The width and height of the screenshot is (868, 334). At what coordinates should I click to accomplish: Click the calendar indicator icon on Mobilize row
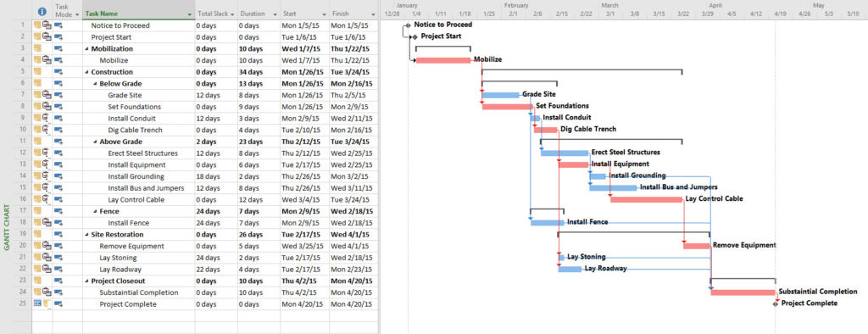coord(47,60)
